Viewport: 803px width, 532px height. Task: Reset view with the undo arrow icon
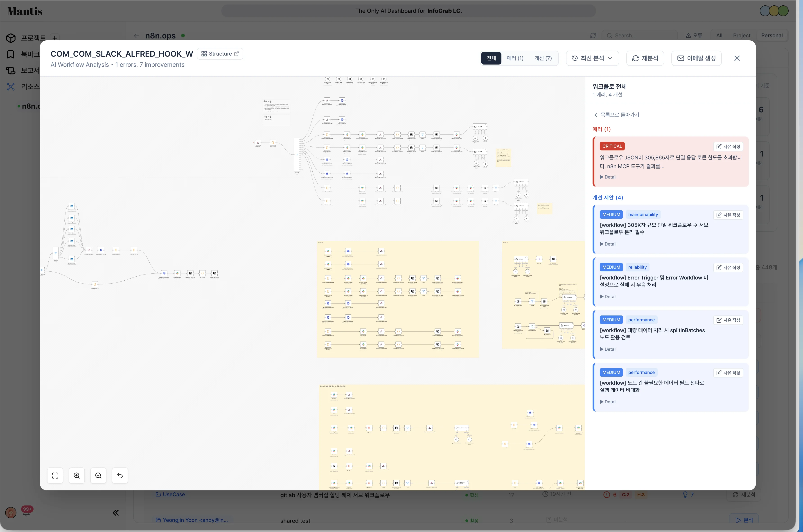pos(120,475)
